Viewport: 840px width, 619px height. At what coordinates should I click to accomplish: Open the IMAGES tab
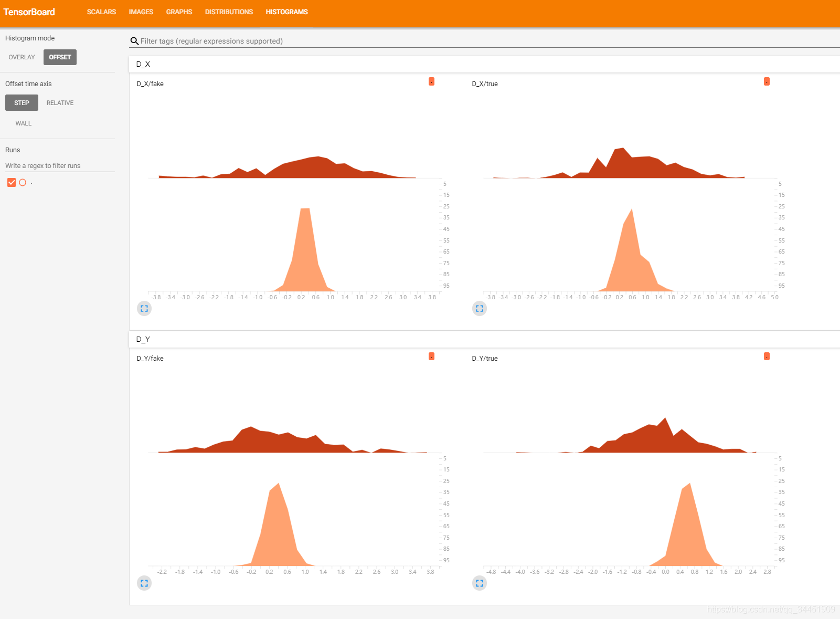click(141, 12)
